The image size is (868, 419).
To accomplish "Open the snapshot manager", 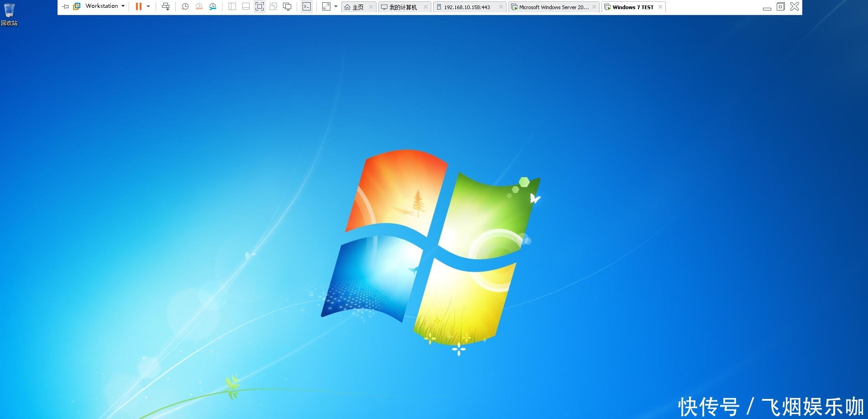I will (213, 6).
